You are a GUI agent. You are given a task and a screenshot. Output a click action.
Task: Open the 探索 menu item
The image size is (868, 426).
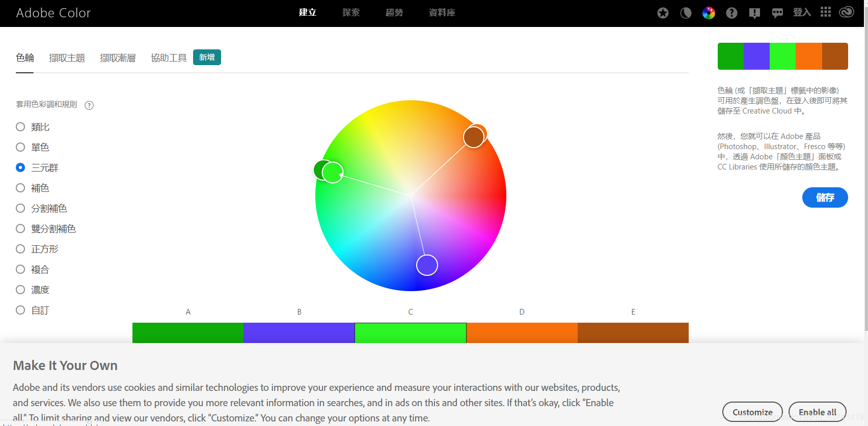pyautogui.click(x=351, y=13)
